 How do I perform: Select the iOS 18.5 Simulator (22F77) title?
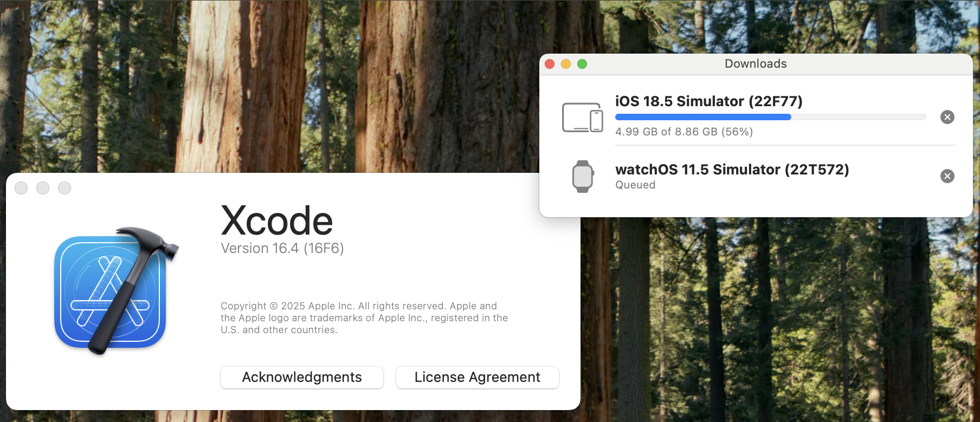[708, 101]
